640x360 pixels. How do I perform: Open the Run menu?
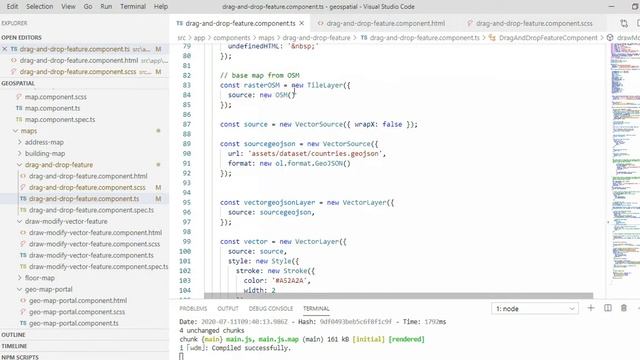click(x=106, y=7)
